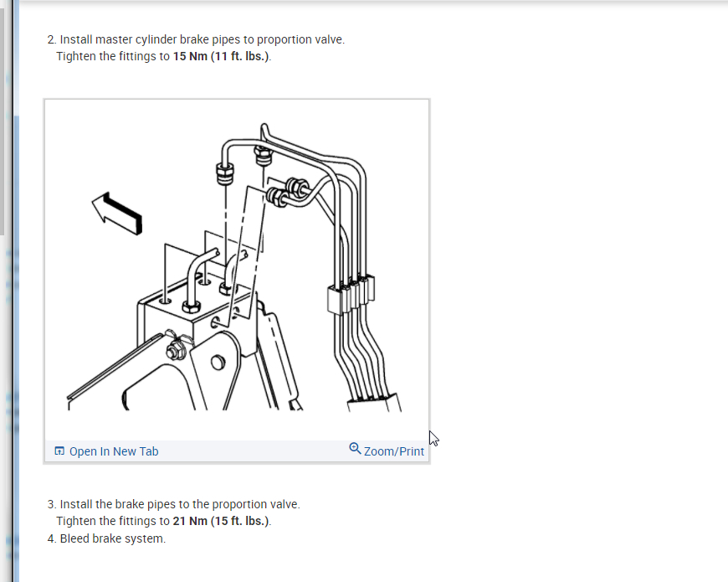Click the brake pipe retainer clip in diagram
Image resolution: width=728 pixels, height=582 pixels.
pyautogui.click(x=351, y=293)
